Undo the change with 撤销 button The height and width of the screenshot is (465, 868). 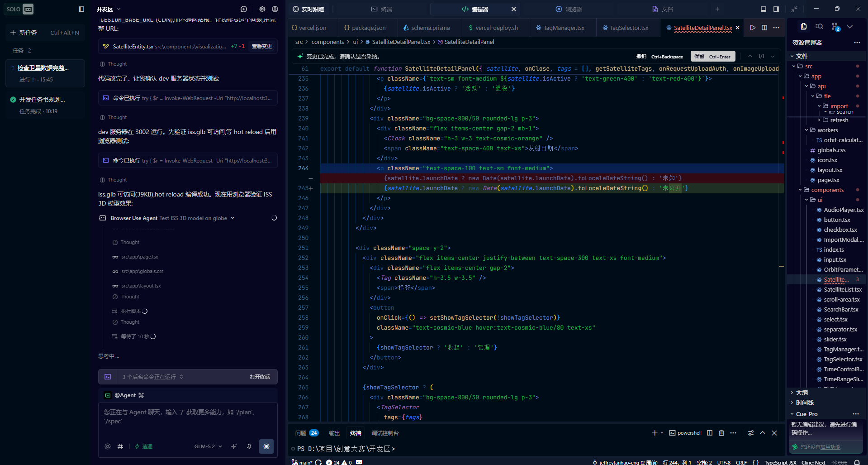click(659, 57)
